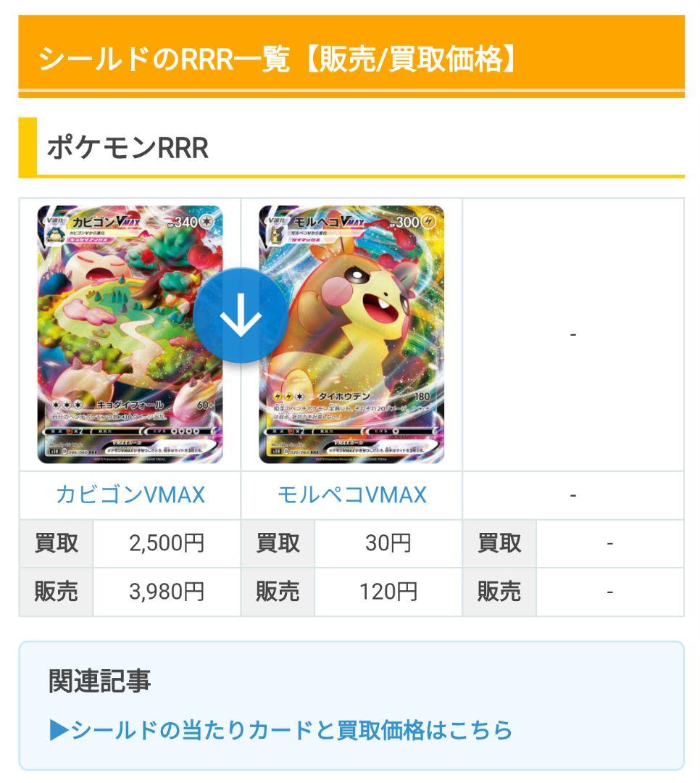Click the 関連記事 box title
The image size is (700, 783).
[99, 681]
